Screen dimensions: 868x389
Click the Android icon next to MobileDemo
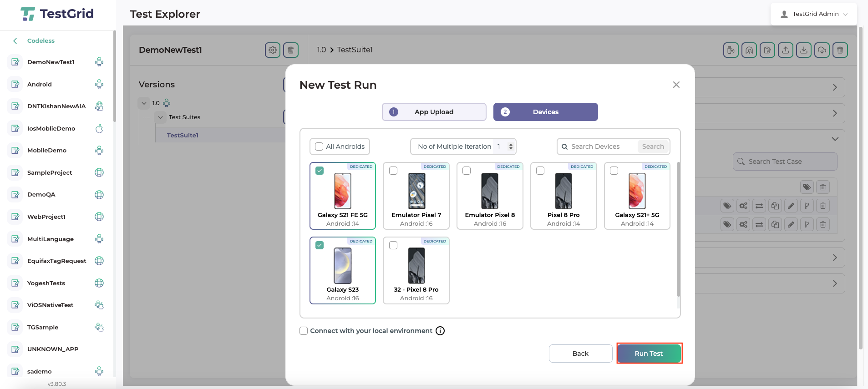tap(99, 151)
